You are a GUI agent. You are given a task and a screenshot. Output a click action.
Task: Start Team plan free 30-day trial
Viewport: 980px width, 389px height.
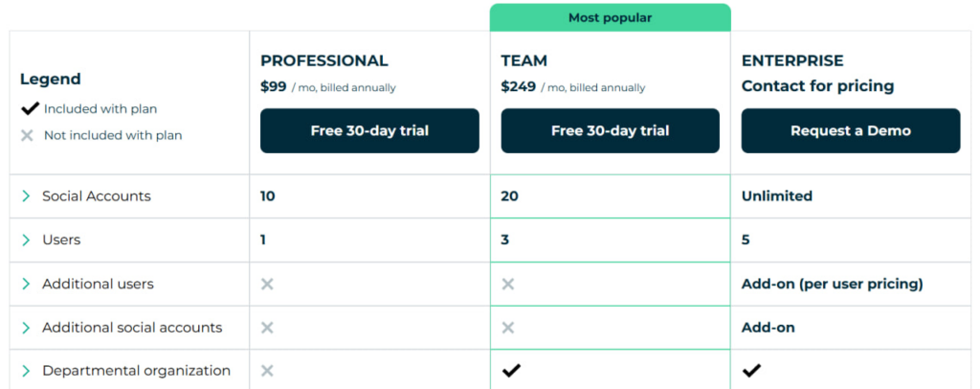point(610,130)
